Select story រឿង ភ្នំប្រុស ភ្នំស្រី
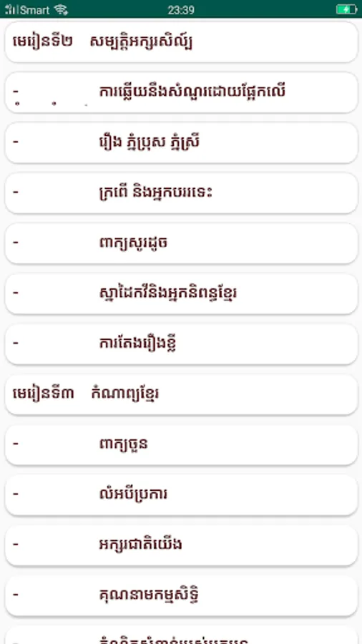This screenshot has height=644, width=362. tap(181, 142)
